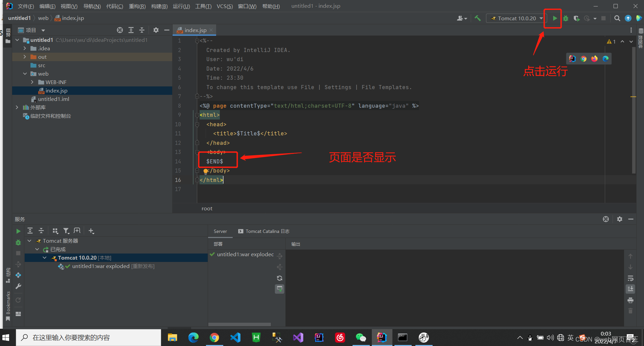Open Services panel settings gear
644x346 pixels.
[x=619, y=219]
